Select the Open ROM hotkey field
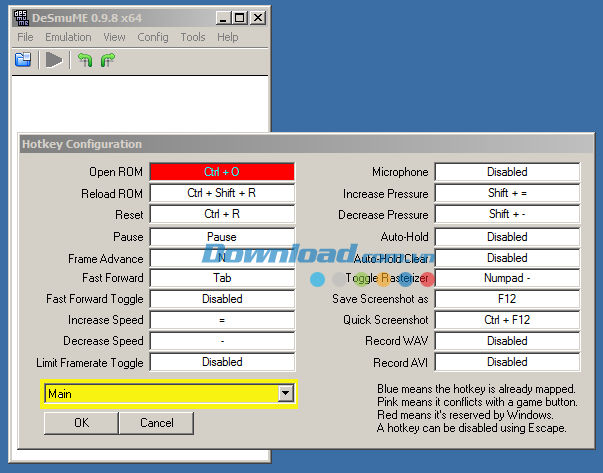Image resolution: width=603 pixels, height=473 pixels. (222, 172)
